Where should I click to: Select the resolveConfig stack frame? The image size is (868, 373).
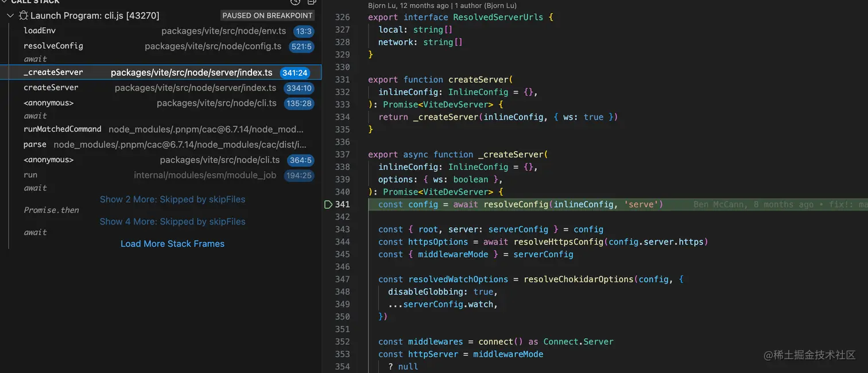[161, 46]
